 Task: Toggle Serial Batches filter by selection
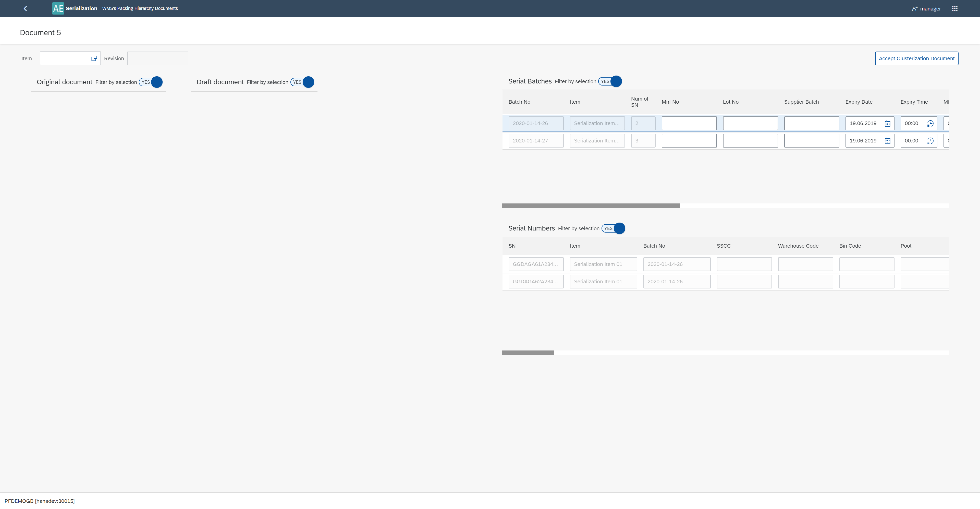pyautogui.click(x=610, y=81)
